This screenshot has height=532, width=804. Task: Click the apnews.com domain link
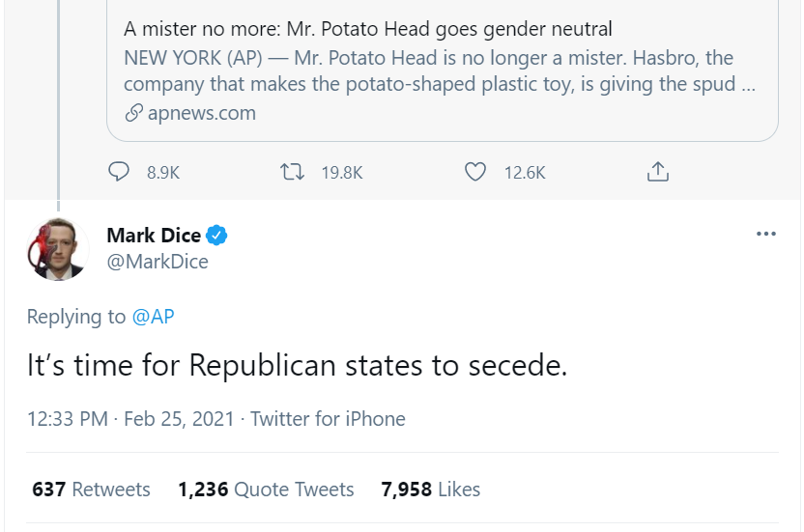202,113
